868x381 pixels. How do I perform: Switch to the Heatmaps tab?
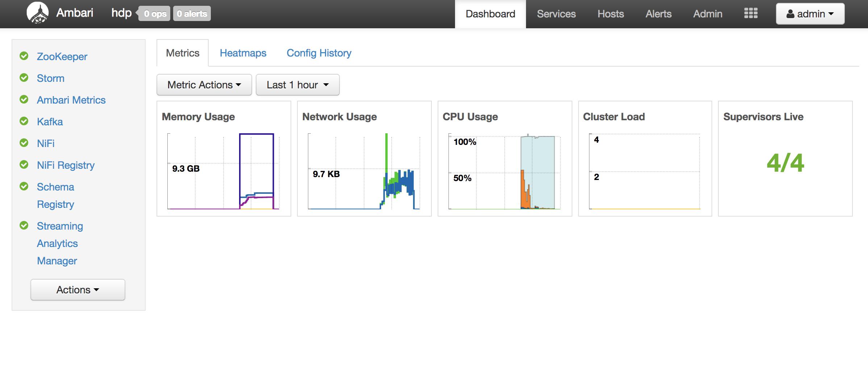pyautogui.click(x=243, y=53)
